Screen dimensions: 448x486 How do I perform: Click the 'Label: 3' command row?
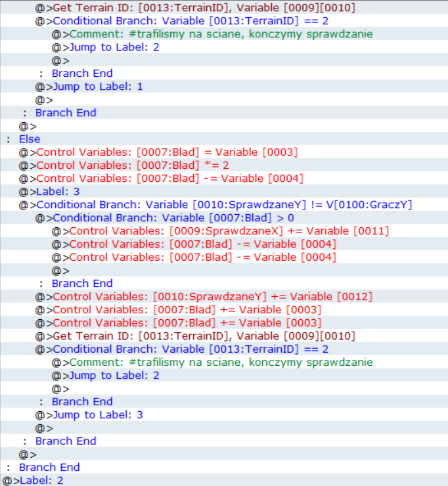point(224,192)
